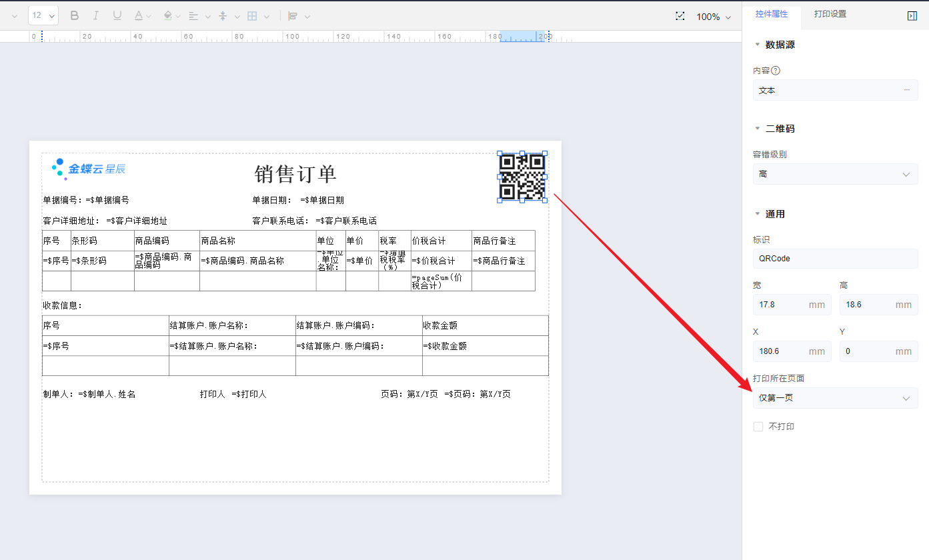Click the Y position field showing 0
This screenshot has width=929, height=560.
coord(878,351)
